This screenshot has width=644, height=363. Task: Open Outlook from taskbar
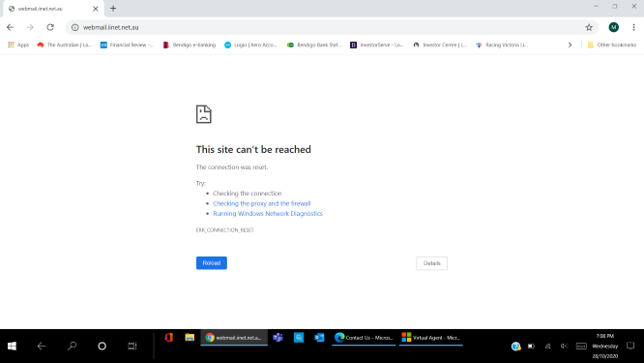319,338
